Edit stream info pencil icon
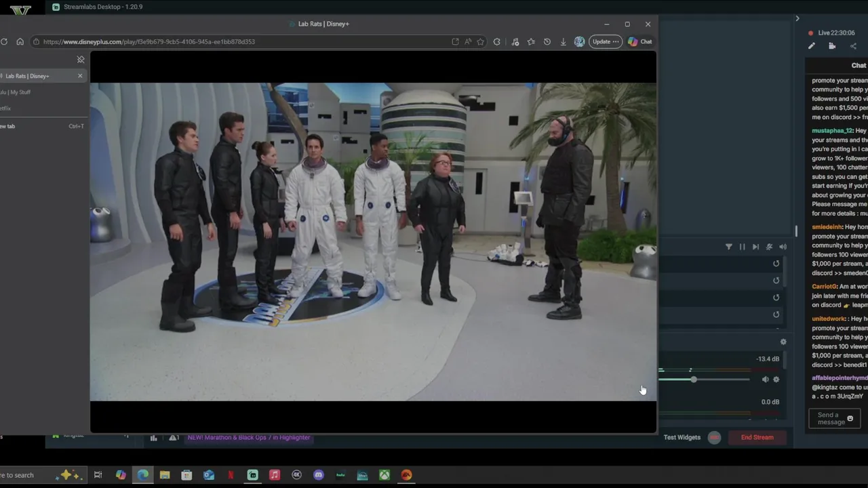This screenshot has width=868, height=488. coord(812,46)
